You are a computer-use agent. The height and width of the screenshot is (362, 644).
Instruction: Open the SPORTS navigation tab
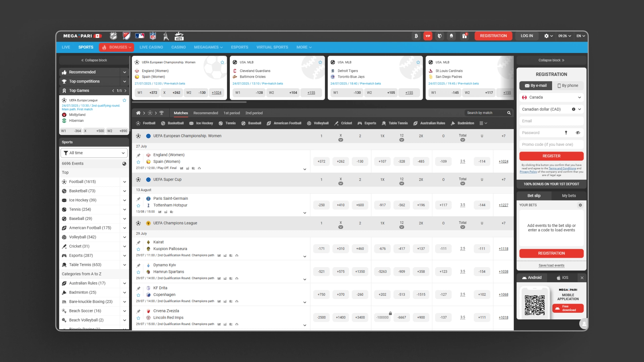tap(86, 47)
